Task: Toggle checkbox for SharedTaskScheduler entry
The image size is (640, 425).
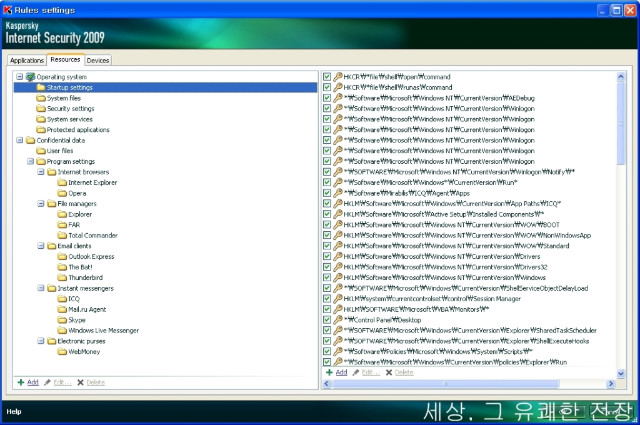Action: pyautogui.click(x=327, y=330)
